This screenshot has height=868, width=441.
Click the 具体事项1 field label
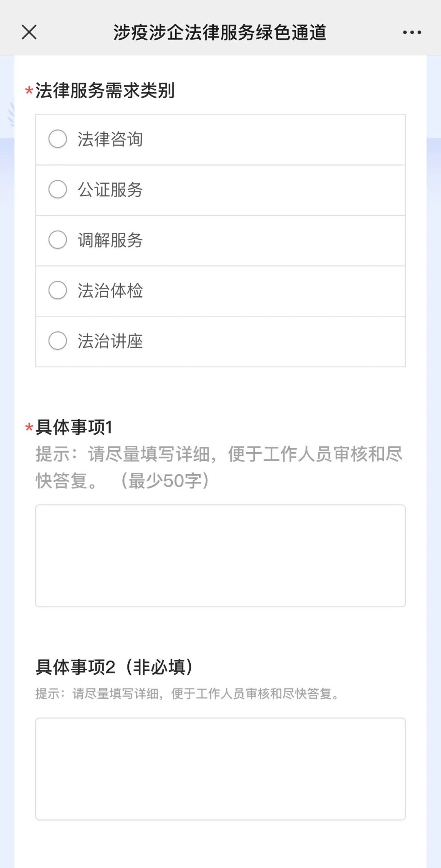74,427
